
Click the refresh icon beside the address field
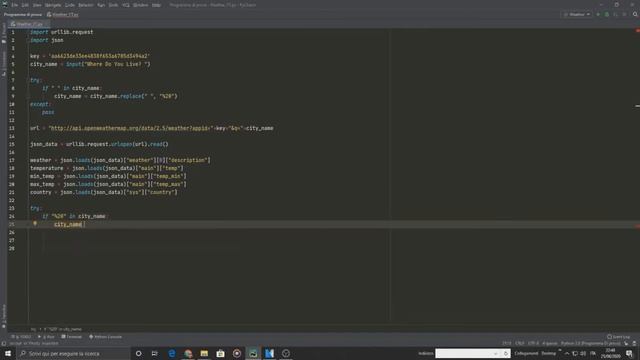(x=506, y=353)
